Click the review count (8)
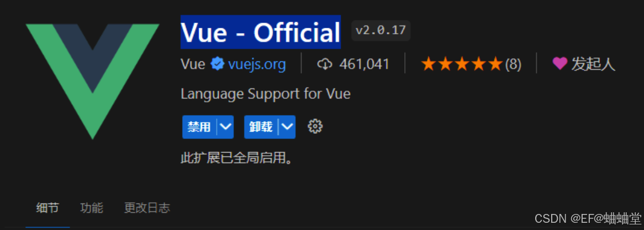The width and height of the screenshot is (644, 230). pyautogui.click(x=513, y=64)
